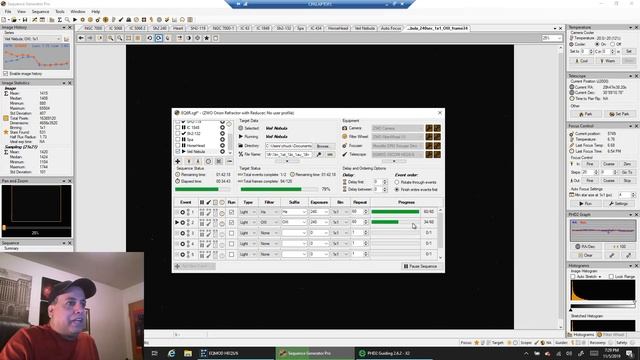Open Suffix dropdown for event 1

(294, 212)
